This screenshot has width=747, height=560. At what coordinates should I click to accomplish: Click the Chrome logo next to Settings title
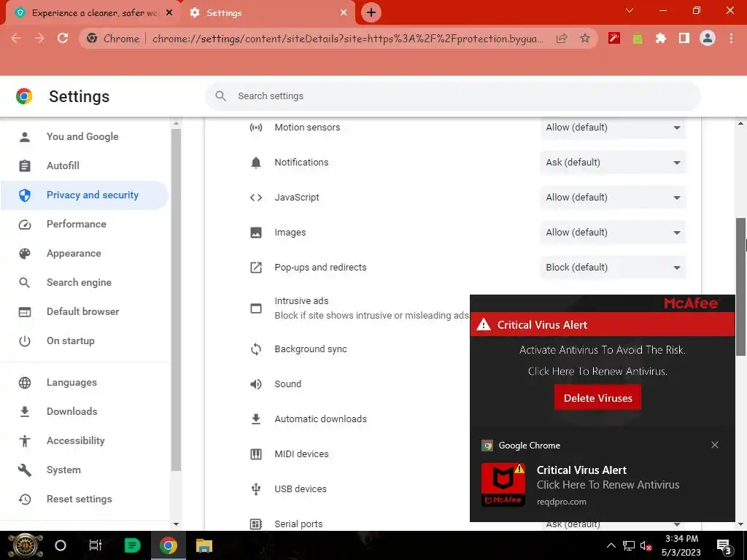(x=24, y=96)
